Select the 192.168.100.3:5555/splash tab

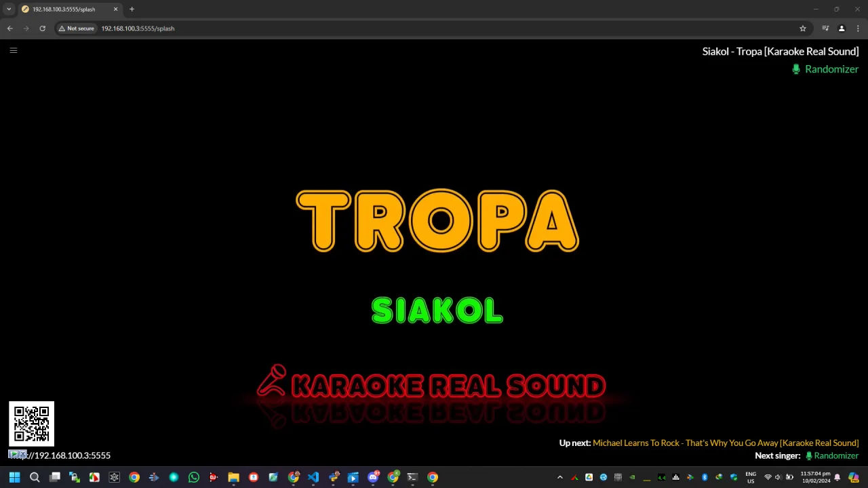pos(69,9)
